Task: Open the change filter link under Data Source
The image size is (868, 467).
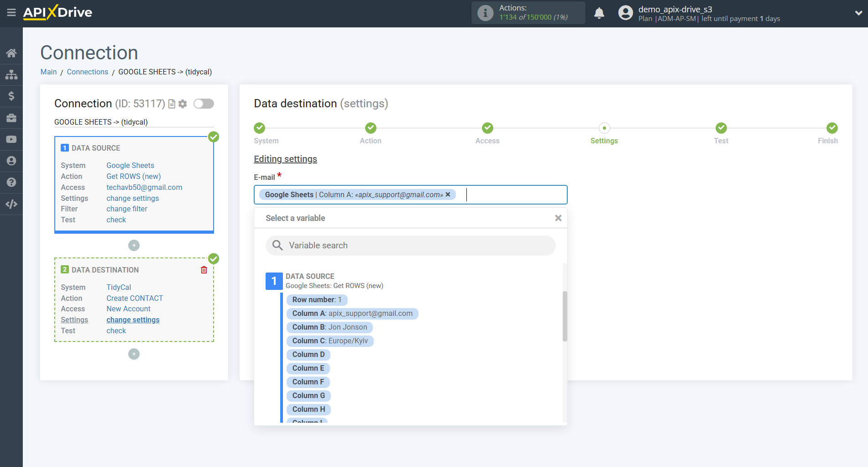Action: click(126, 209)
